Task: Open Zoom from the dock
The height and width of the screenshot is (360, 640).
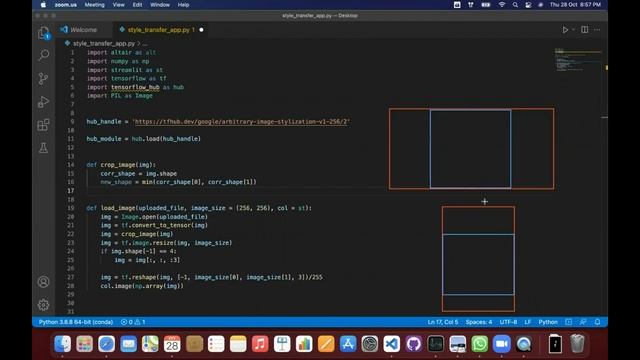Action: click(x=502, y=344)
